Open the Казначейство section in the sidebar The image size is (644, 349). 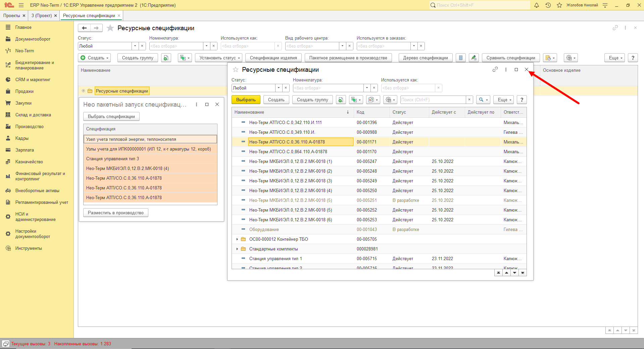[29, 162]
